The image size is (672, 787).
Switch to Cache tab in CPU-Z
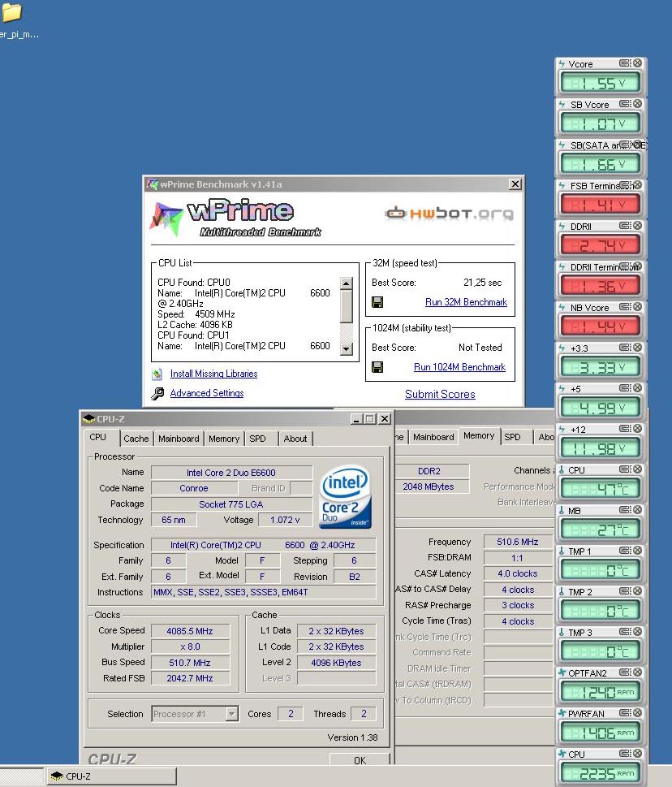coord(136,439)
